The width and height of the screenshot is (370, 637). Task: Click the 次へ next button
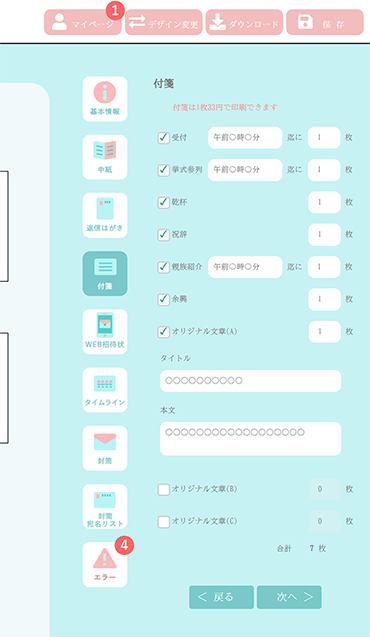click(x=289, y=597)
